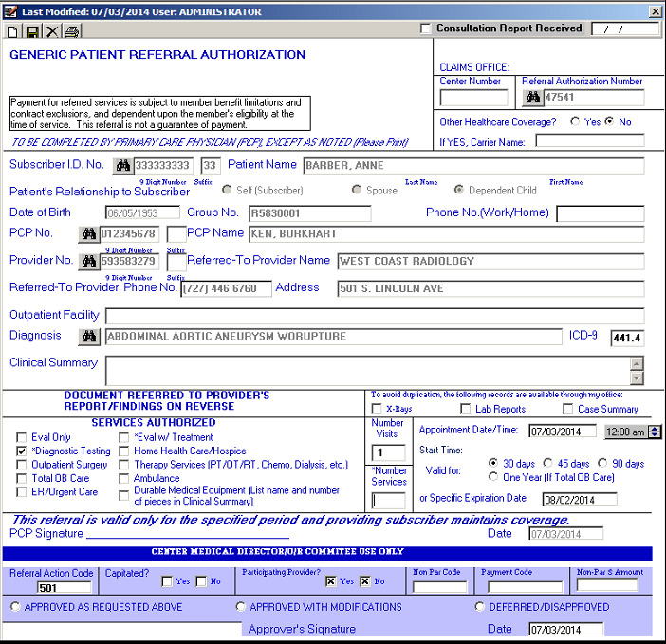This screenshot has width=666, height=644.
Task: Select Approved With Modifications
Action: click(x=240, y=606)
